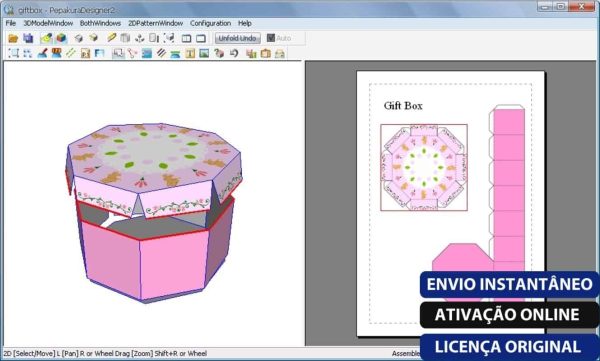
Task: Select the text tool T icon
Action: [x=190, y=54]
